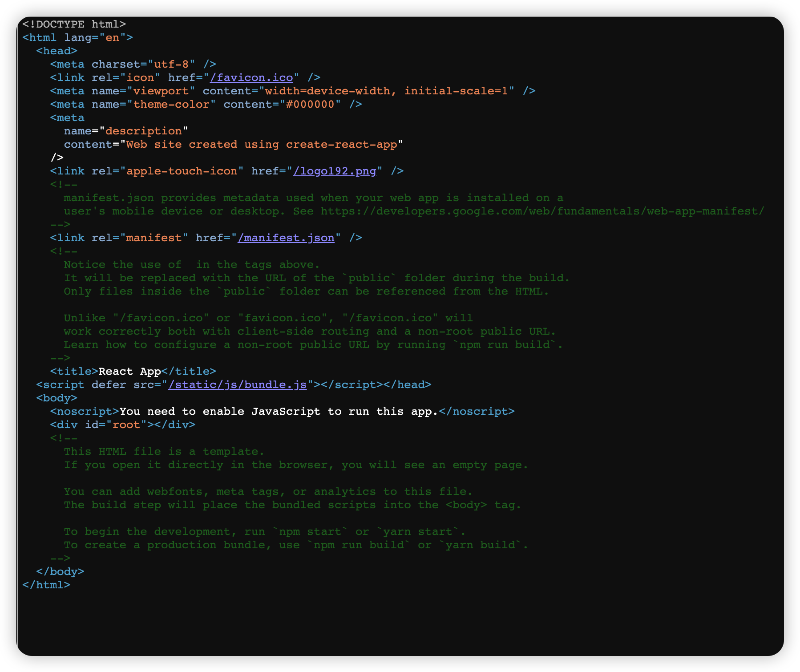Image resolution: width=800 pixels, height=672 pixels.
Task: Click the "width=device-width, initial-scale=1" content value
Action: pyautogui.click(x=387, y=91)
